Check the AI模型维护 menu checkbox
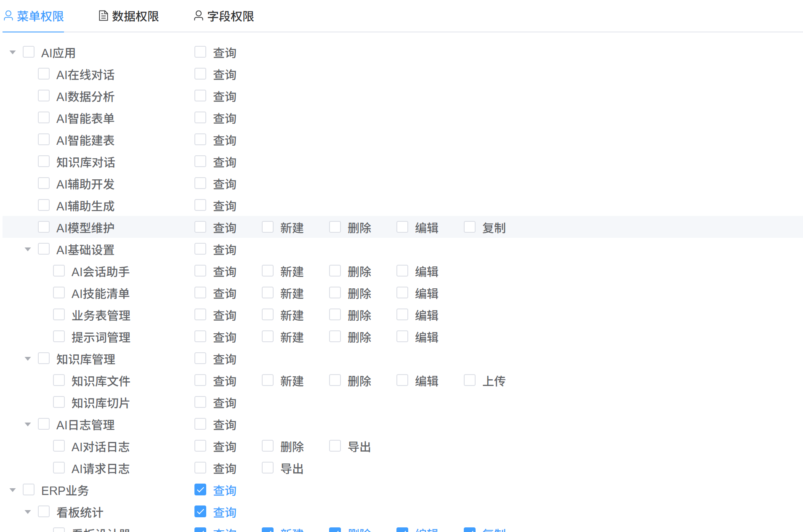The image size is (803, 532). tap(44, 227)
